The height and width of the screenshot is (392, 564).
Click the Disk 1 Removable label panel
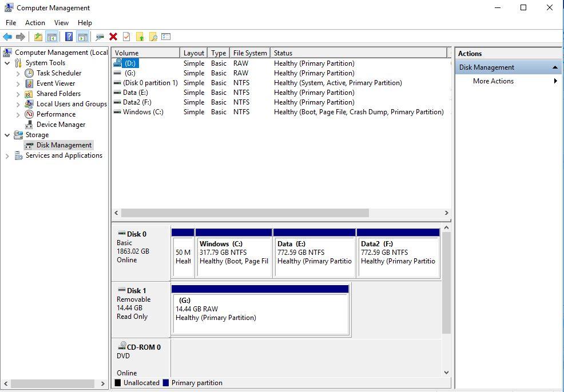click(141, 309)
